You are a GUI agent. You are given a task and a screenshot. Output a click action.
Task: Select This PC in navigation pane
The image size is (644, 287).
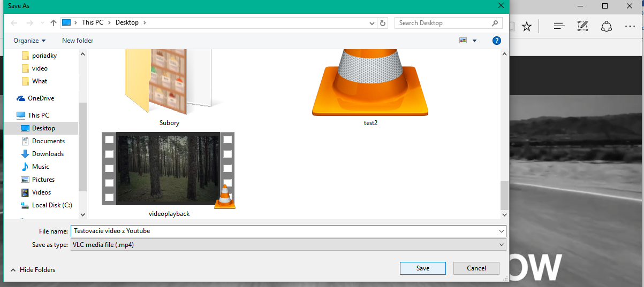pos(38,115)
